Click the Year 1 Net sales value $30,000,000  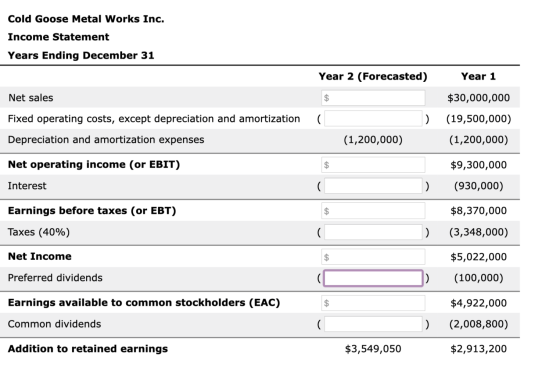(x=478, y=98)
